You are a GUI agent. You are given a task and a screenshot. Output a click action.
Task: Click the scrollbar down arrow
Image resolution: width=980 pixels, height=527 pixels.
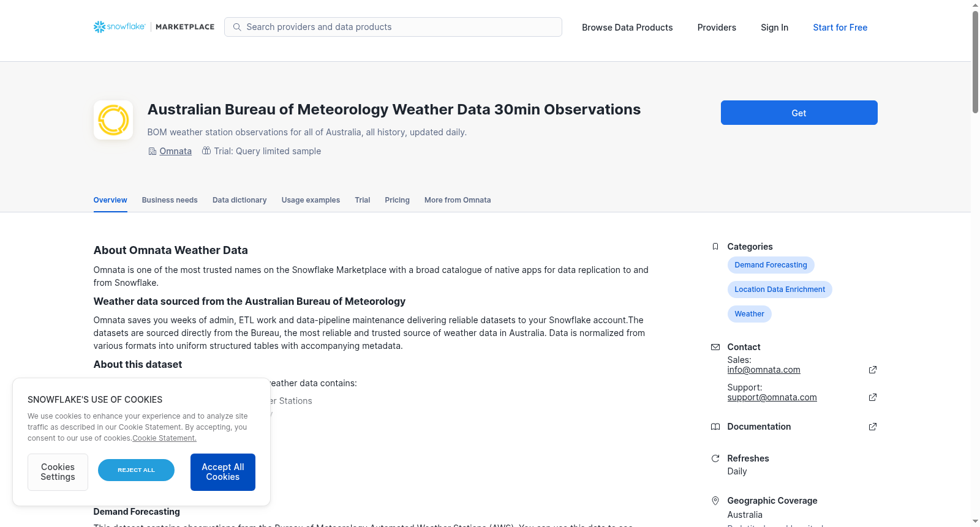click(975, 521)
